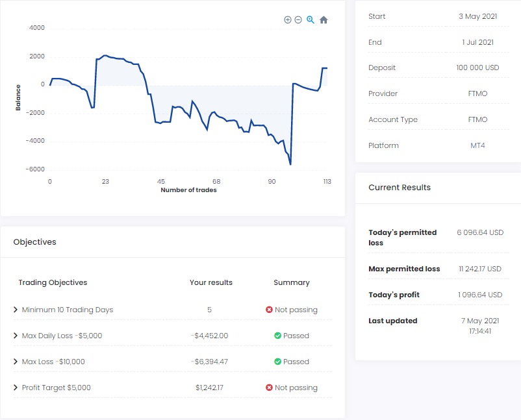This screenshot has height=420, width=521.
Task: Click the 100 000 USD deposit value
Action: click(x=477, y=68)
